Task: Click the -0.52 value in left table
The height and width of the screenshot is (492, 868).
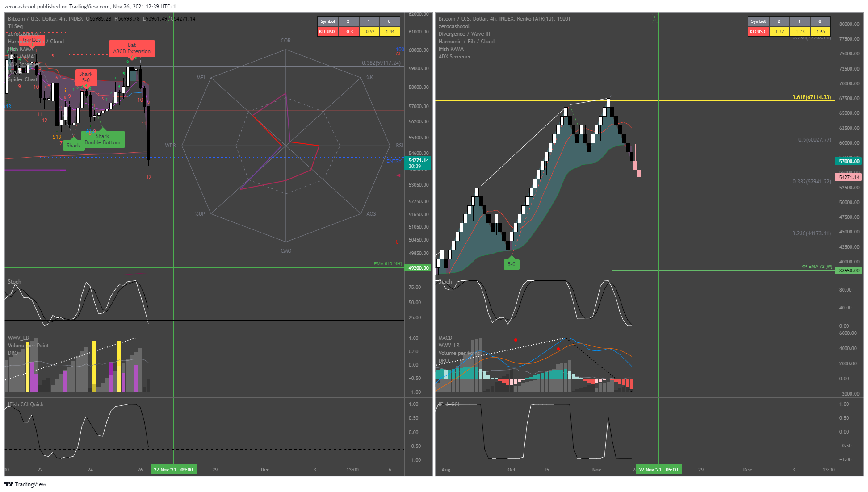Action: point(369,32)
